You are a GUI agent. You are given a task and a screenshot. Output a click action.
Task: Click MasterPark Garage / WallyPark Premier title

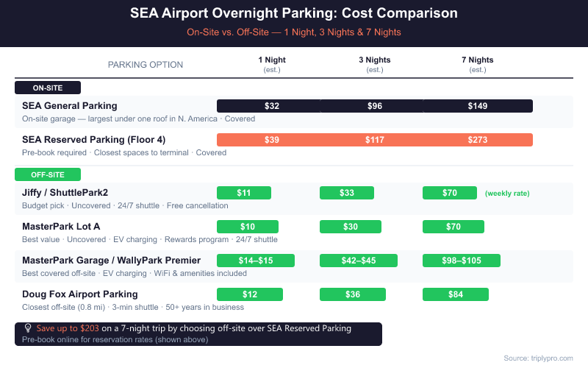tap(111, 261)
